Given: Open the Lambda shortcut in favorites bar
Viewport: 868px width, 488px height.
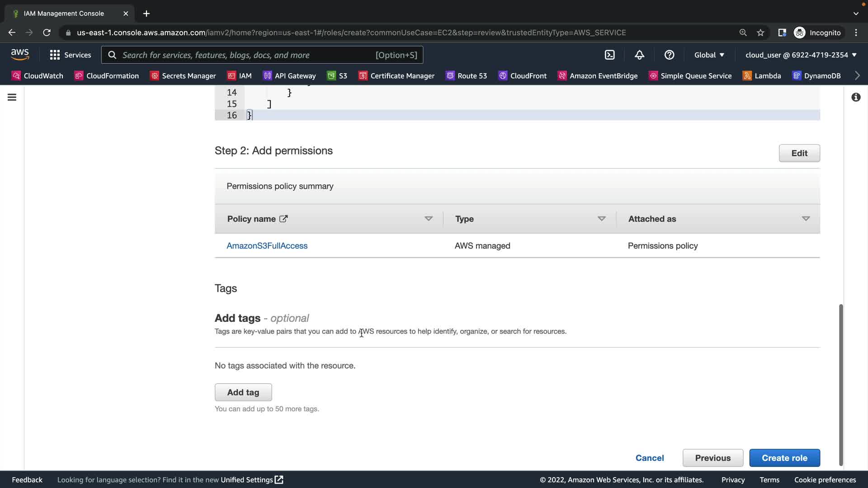Looking at the screenshot, I should 762,75.
